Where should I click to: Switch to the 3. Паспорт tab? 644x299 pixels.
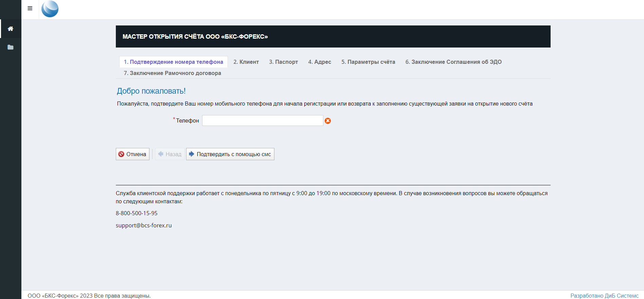pos(284,62)
